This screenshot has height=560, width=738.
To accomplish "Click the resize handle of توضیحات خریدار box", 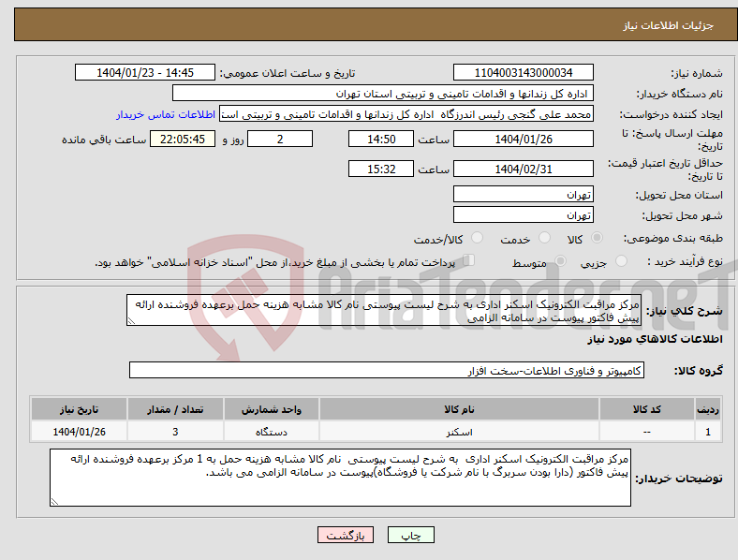I will pyautogui.click(x=54, y=502).
